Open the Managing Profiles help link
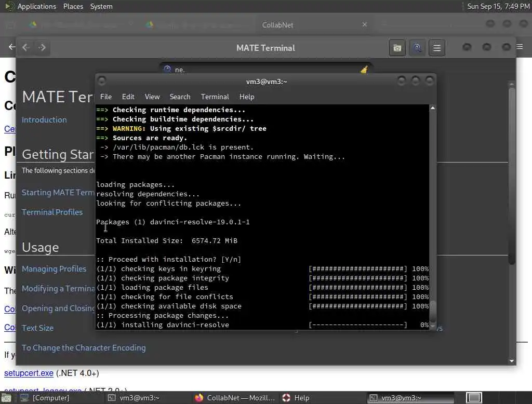 54,268
